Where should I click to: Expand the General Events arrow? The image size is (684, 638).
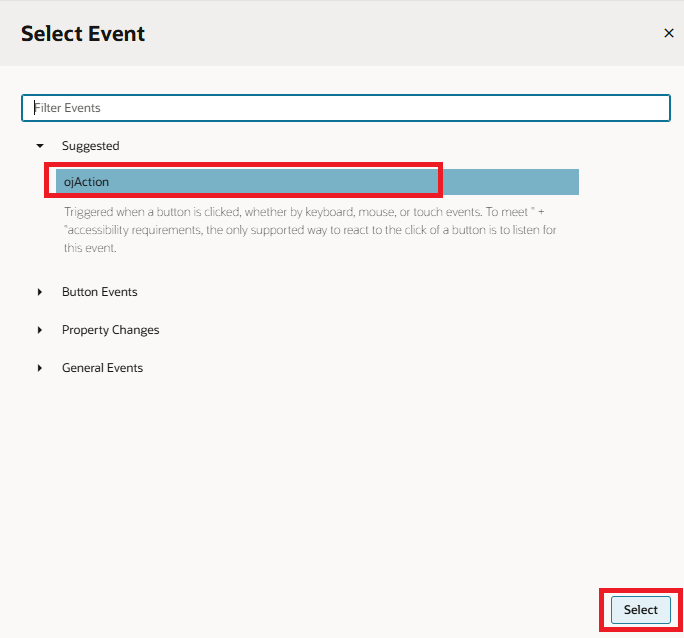click(x=40, y=368)
